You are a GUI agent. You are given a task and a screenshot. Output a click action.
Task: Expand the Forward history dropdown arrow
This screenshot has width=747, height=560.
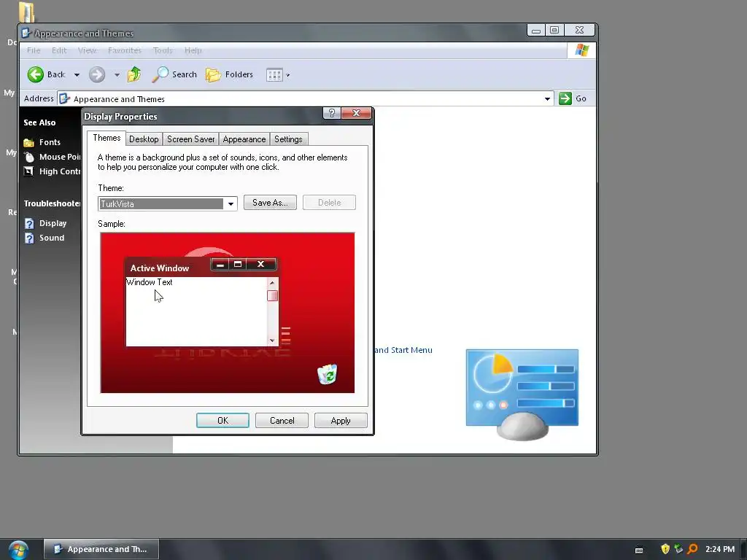point(117,75)
